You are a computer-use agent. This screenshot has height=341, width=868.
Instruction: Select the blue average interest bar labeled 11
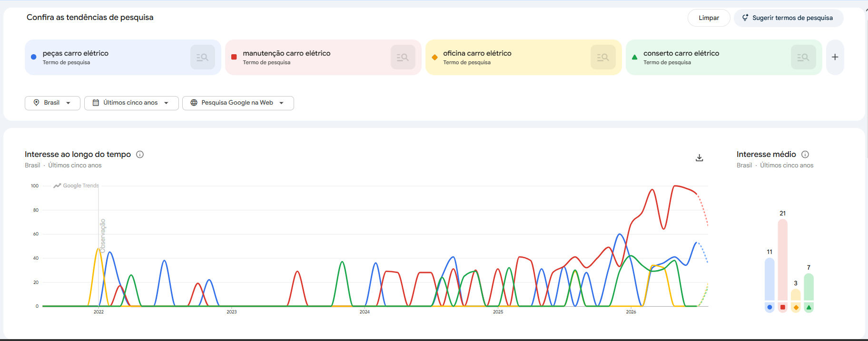coord(769,279)
